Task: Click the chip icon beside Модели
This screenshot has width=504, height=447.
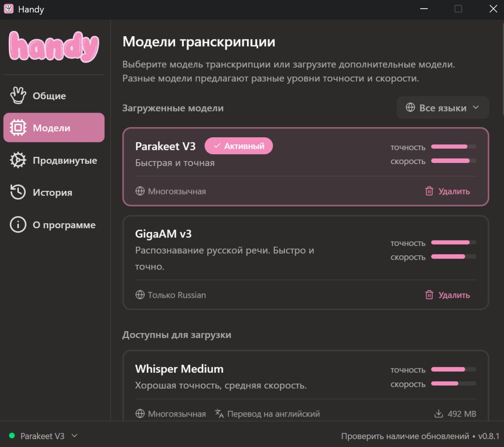Action: pyautogui.click(x=18, y=128)
